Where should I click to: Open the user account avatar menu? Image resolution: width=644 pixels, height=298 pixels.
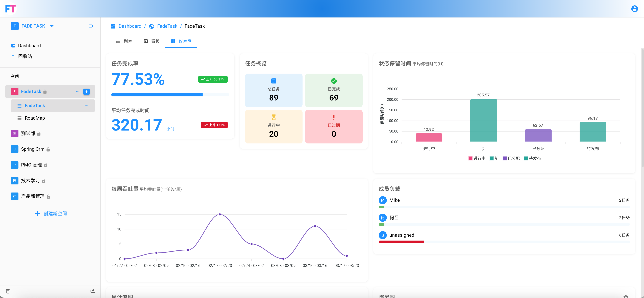(x=634, y=9)
